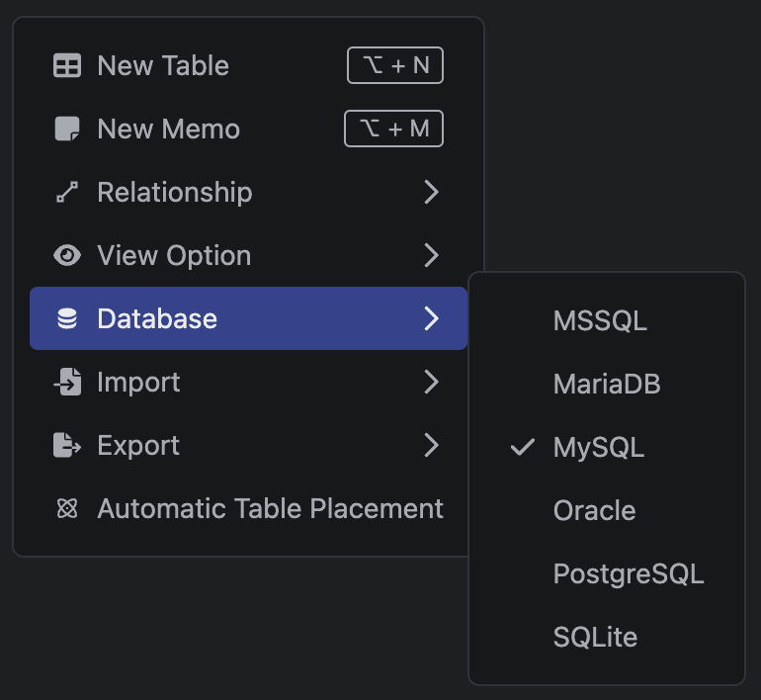Click the Option+N shortcut badge
This screenshot has width=761, height=700.
pos(395,66)
